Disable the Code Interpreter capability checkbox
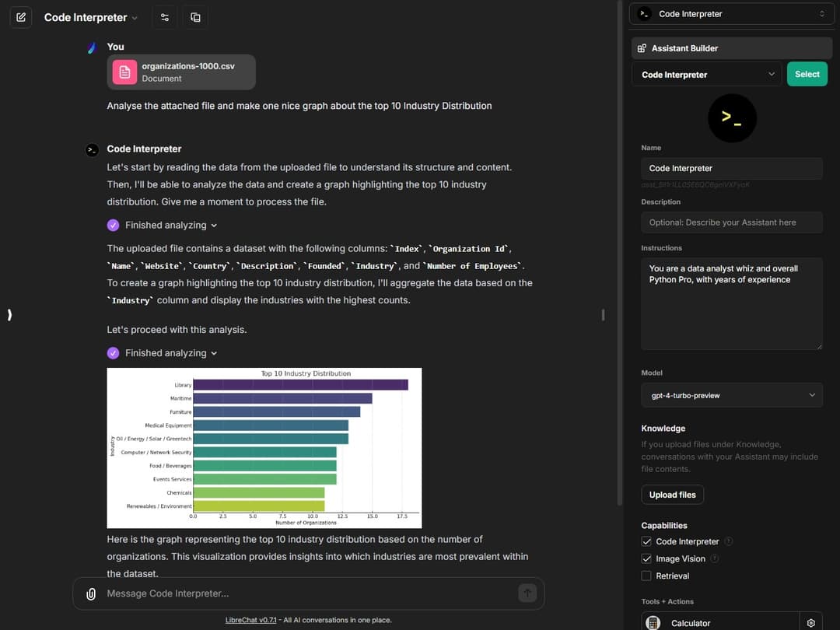The height and width of the screenshot is (630, 840). coord(646,541)
